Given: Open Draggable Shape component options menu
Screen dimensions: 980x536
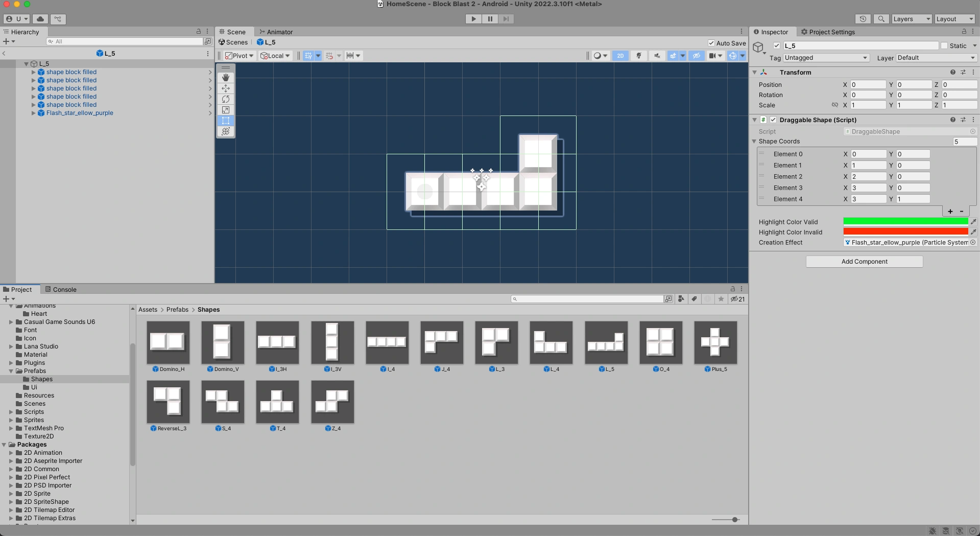Looking at the screenshot, I should coord(973,120).
